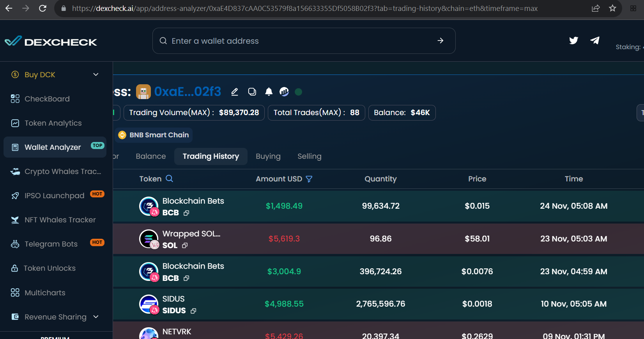Switch to the Balance tab
644x339 pixels.
tap(151, 156)
